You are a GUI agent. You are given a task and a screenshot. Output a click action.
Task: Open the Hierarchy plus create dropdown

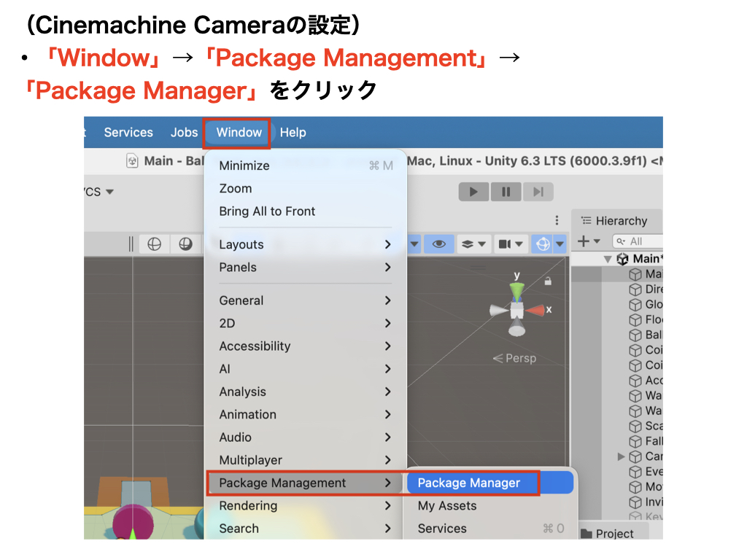tap(588, 241)
